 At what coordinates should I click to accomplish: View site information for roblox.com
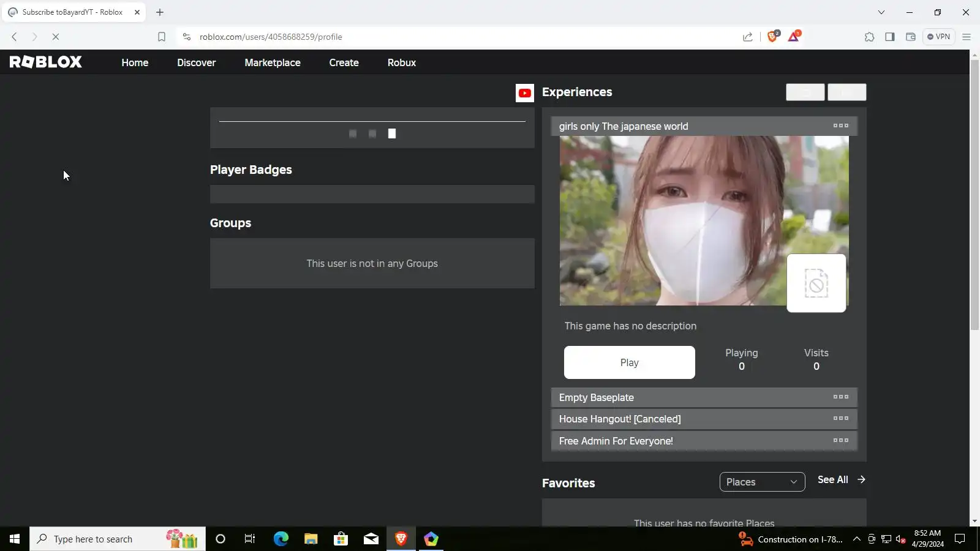click(187, 37)
